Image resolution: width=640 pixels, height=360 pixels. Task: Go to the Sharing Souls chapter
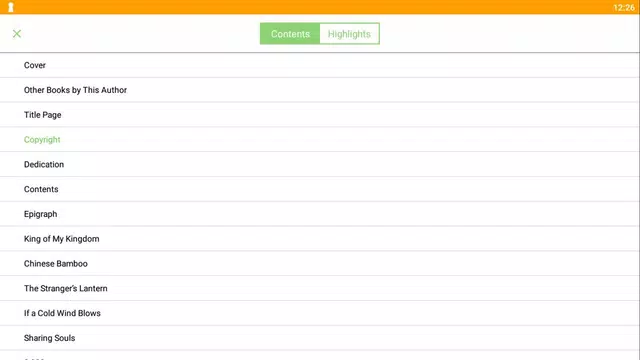[x=320, y=338]
